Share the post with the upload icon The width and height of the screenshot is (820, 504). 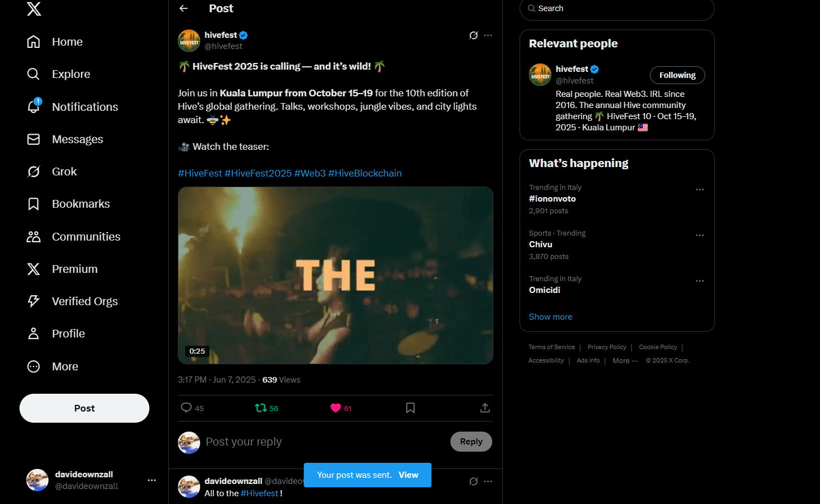[485, 408]
